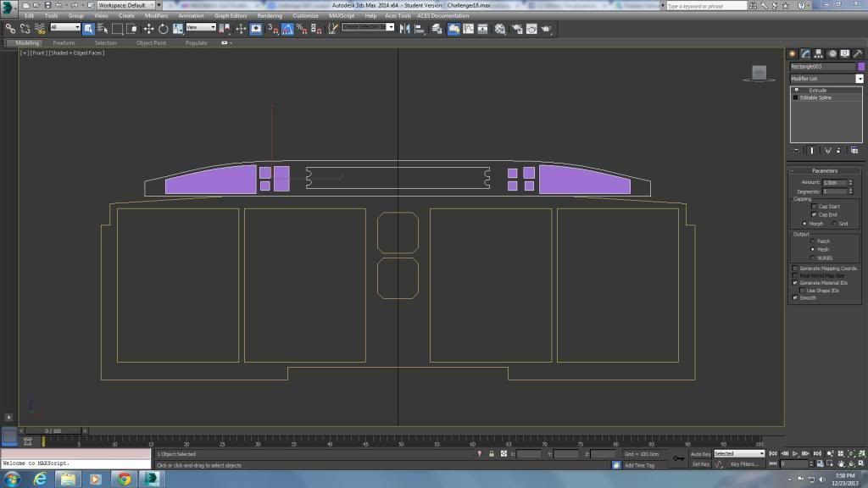Image resolution: width=868 pixels, height=488 pixels.
Task: Select the Move transform tool
Action: [149, 28]
